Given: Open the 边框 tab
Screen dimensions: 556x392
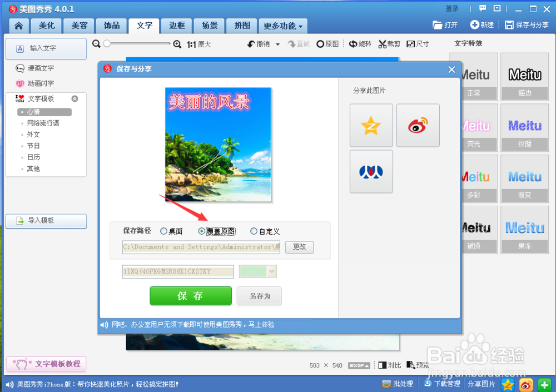Looking at the screenshot, I should [177, 26].
